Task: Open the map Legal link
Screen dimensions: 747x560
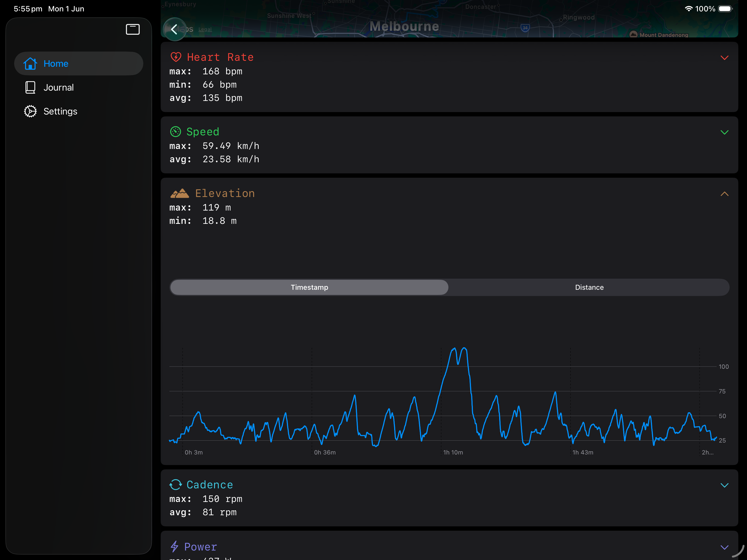Action: [x=205, y=29]
